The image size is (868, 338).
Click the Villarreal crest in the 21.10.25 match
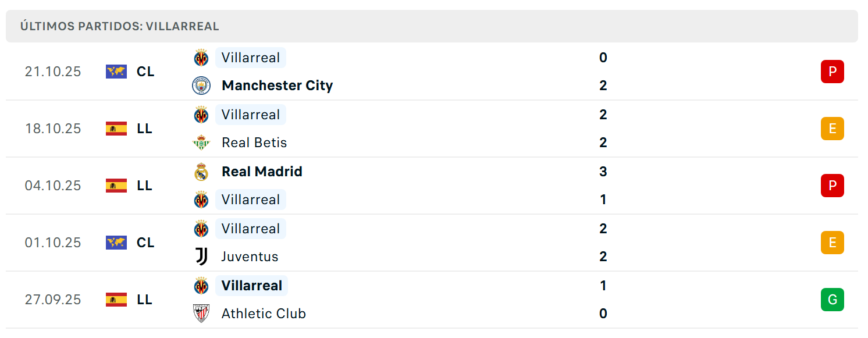pyautogui.click(x=201, y=58)
